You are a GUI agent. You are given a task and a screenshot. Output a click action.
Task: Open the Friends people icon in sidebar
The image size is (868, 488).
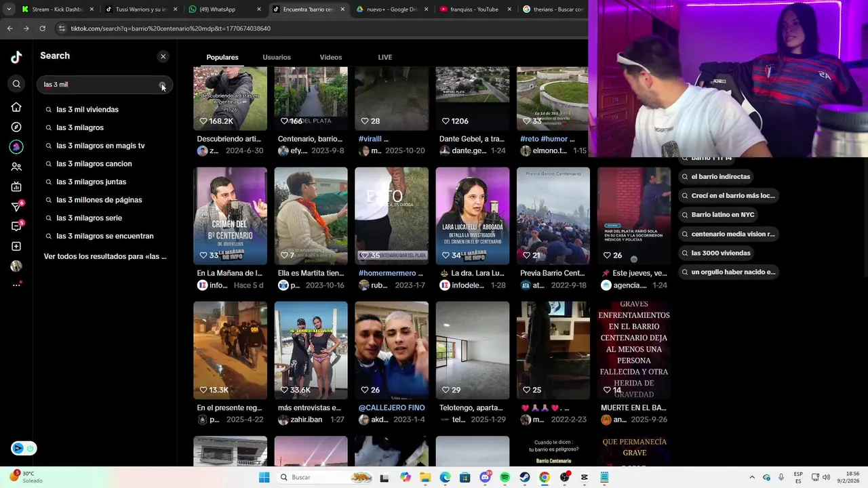(16, 167)
